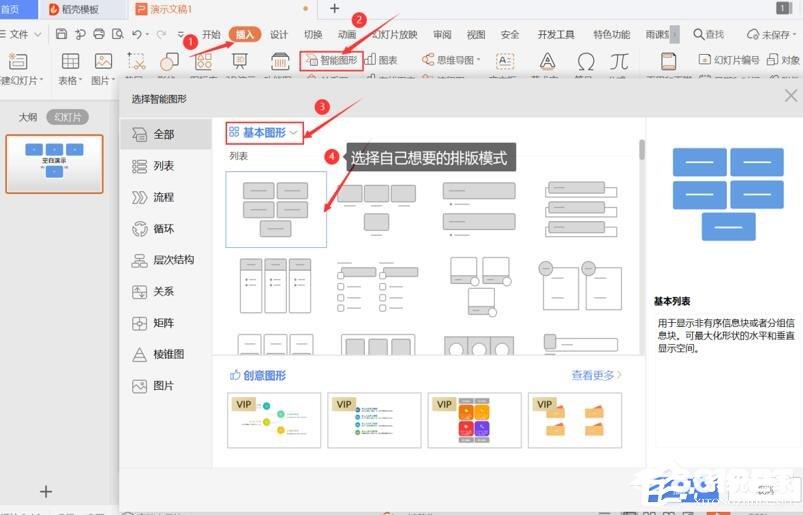
Task: Open the 稻壳模板 window tab
Action: pyautogui.click(x=81, y=9)
